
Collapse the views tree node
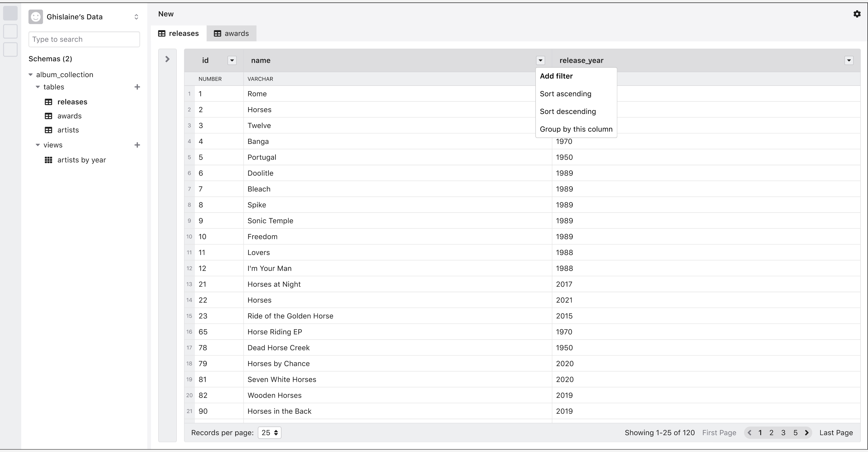[x=38, y=145]
